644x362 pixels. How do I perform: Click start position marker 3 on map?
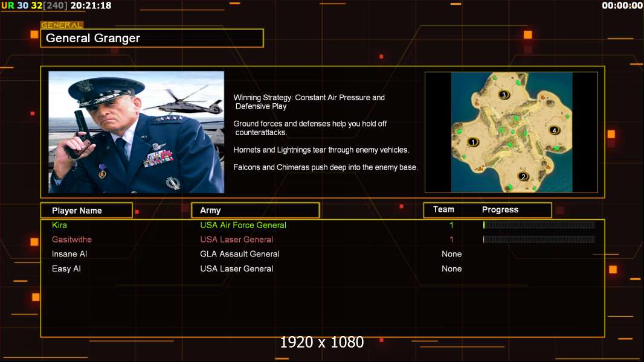504,95
